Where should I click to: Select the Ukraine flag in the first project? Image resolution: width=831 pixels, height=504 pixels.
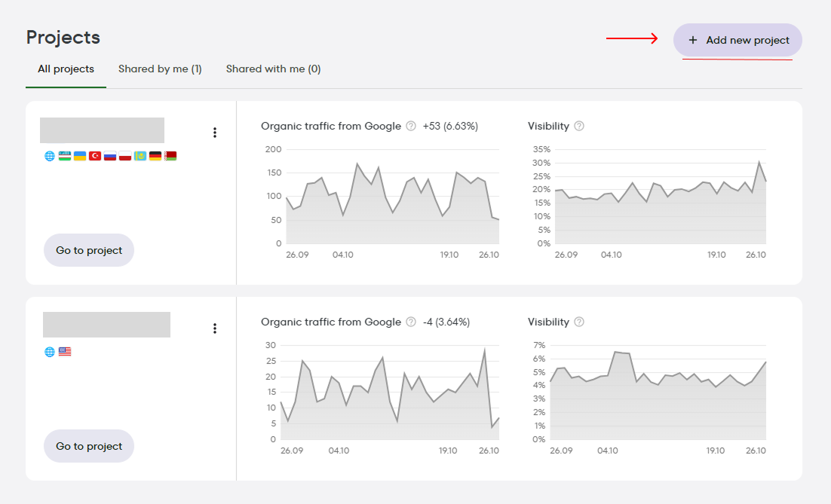[x=80, y=156]
